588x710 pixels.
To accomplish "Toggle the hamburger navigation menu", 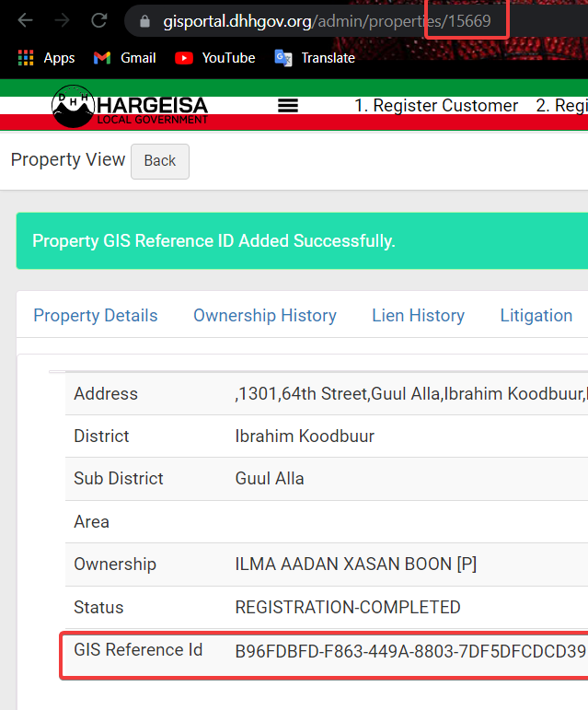I will point(288,106).
